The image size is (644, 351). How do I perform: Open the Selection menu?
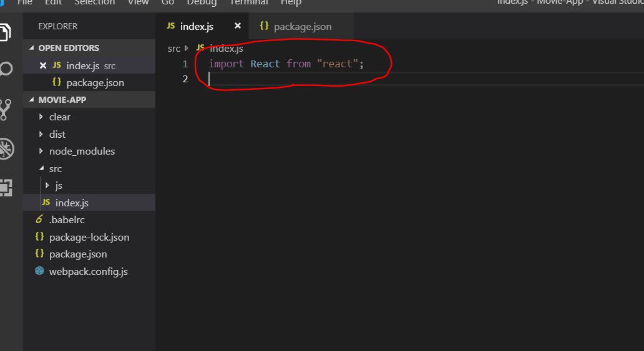pyautogui.click(x=94, y=2)
